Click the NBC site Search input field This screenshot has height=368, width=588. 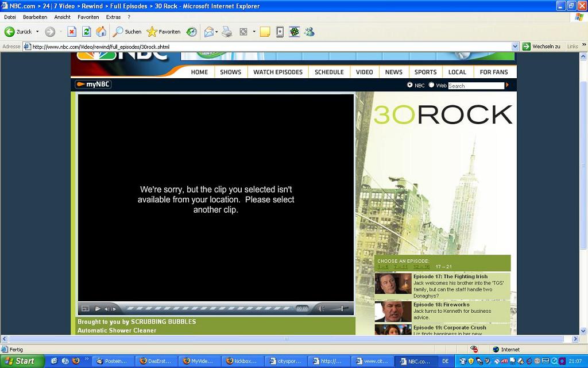coord(476,86)
